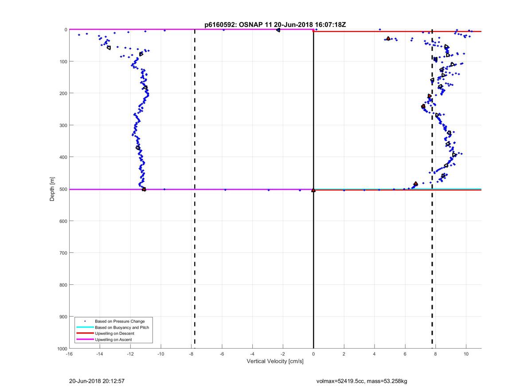Click velocity axis tick label '-12'
Screen dimensions: 532x392
[130, 354]
